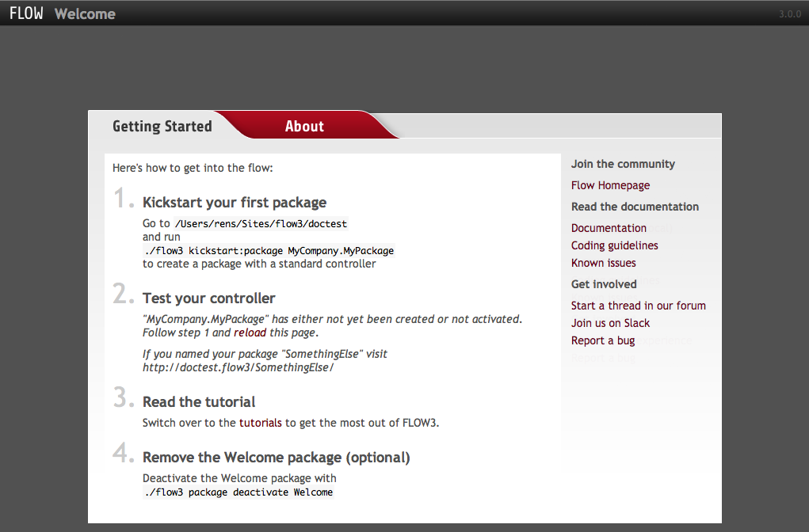Click the FLOW logo
Image resolution: width=809 pixels, height=532 pixels.
tap(26, 13)
